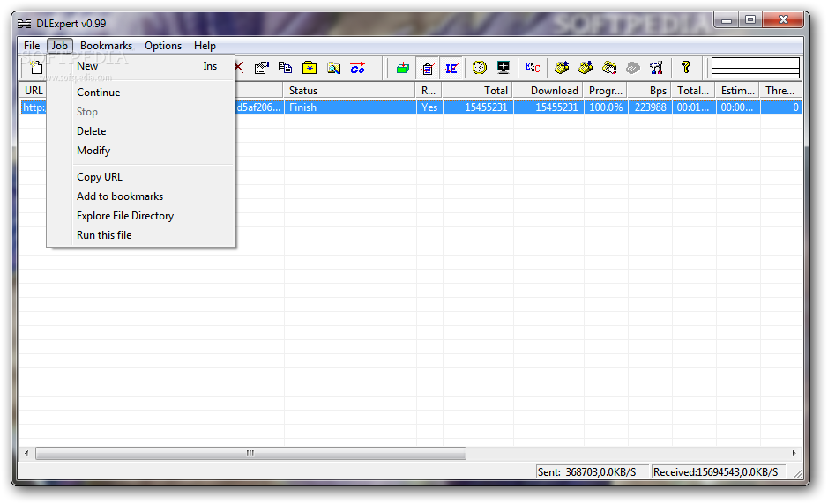Click the 223988 Bps cell
This screenshot has height=504, width=828.
pyautogui.click(x=650, y=107)
